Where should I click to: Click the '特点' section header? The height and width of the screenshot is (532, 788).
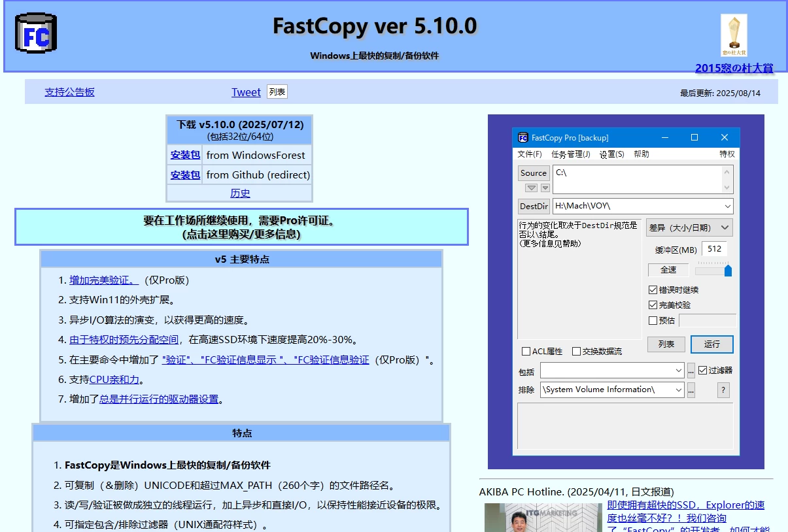pos(241,433)
